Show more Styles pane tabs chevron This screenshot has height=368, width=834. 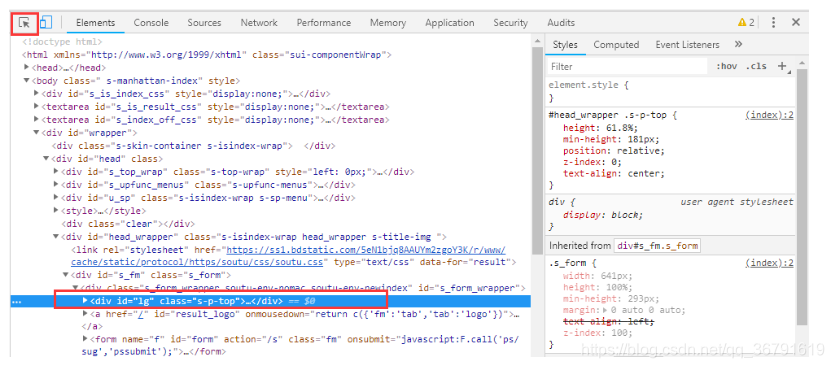(x=738, y=45)
